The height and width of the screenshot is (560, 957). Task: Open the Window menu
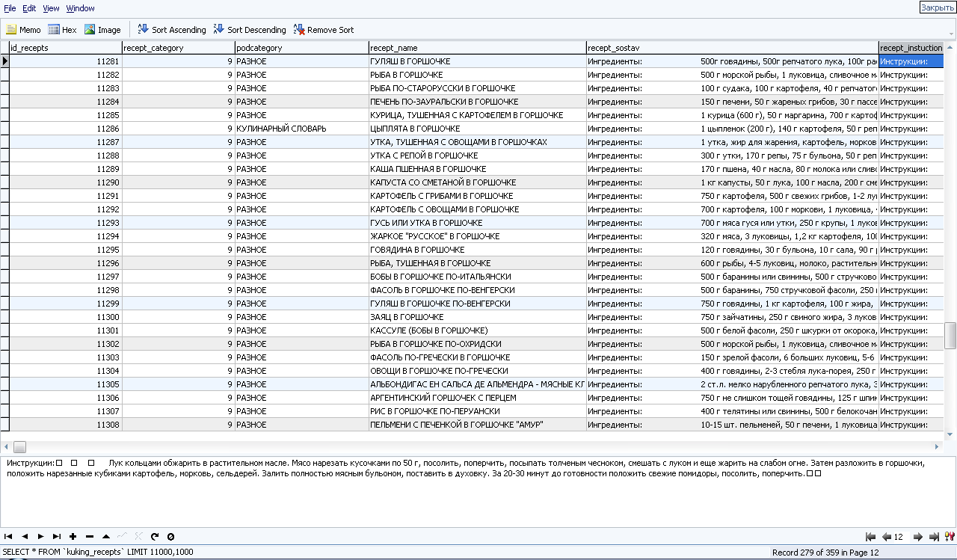coord(80,8)
